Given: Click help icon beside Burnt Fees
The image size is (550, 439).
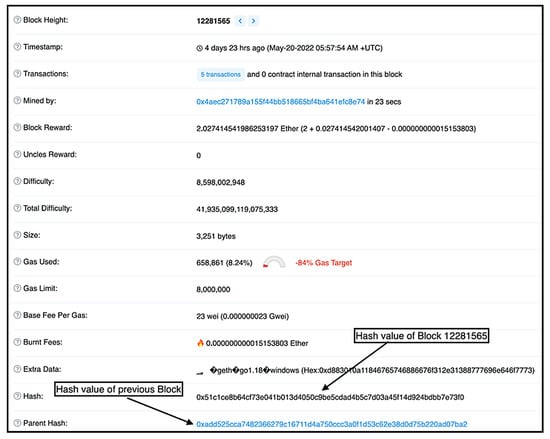Looking at the screenshot, I should tap(17, 342).
